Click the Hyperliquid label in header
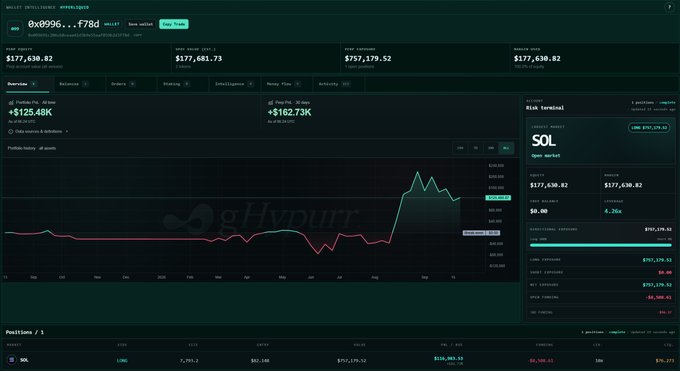 (x=74, y=7)
